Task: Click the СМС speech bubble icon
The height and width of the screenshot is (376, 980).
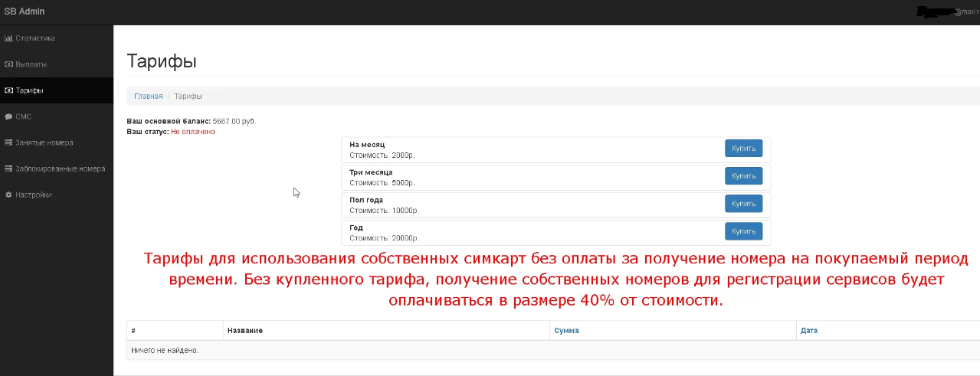Action: tap(8, 116)
